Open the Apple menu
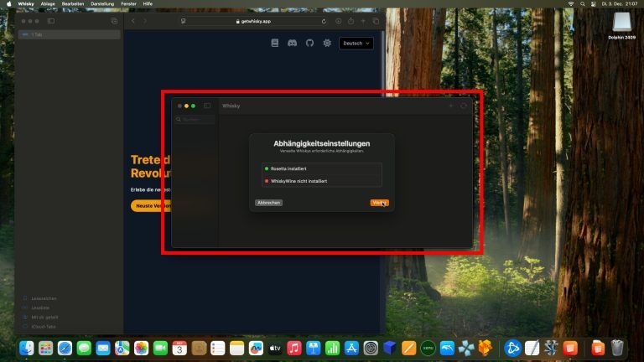This screenshot has height=362, width=644. point(8,3)
